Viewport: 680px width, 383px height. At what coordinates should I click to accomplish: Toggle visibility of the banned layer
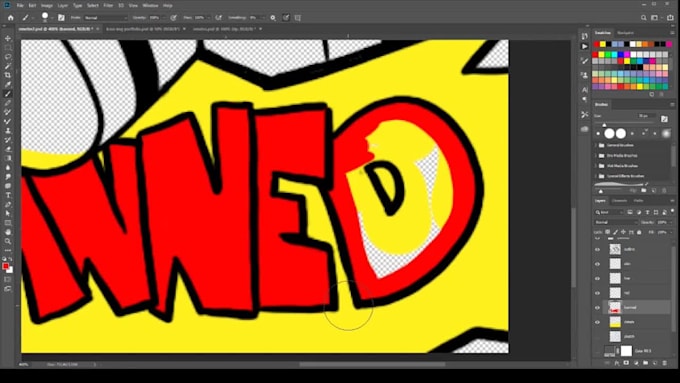pos(598,308)
